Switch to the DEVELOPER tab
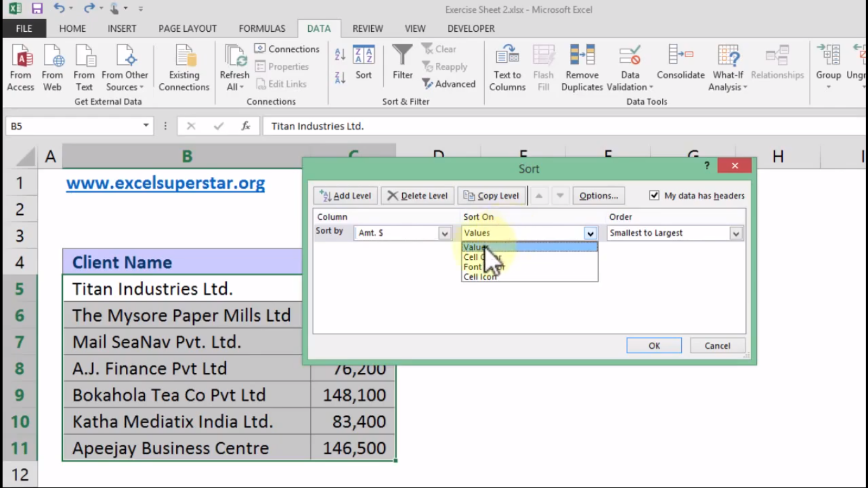 click(x=471, y=29)
